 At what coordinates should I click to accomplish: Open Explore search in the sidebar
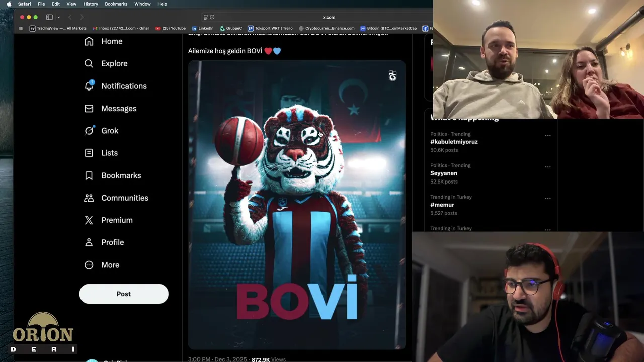point(106,63)
